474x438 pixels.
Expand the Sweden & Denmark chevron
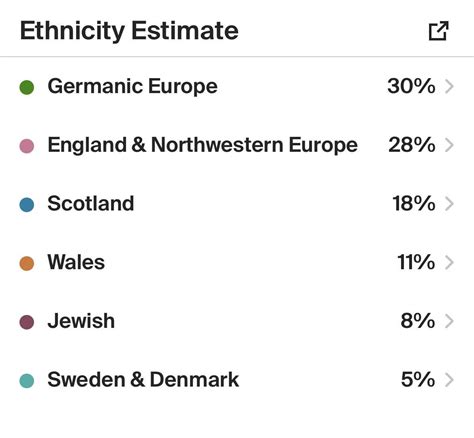pyautogui.click(x=449, y=380)
